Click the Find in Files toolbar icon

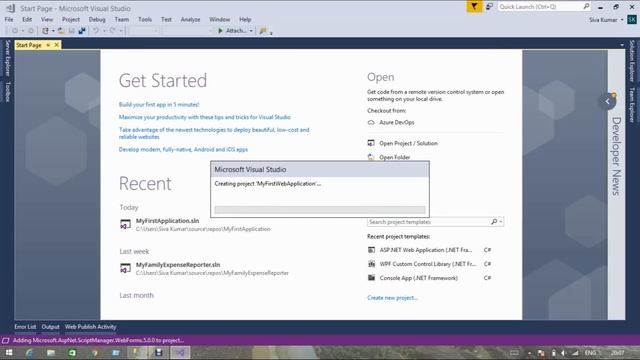click(x=263, y=31)
